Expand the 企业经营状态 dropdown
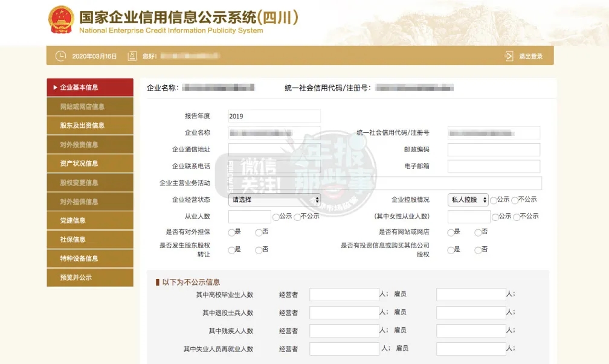Screen dimensions: 609x364 tap(274, 200)
